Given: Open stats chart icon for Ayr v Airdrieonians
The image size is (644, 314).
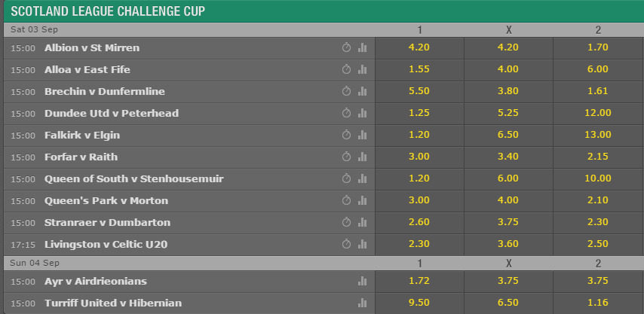Looking at the screenshot, I should (x=362, y=281).
